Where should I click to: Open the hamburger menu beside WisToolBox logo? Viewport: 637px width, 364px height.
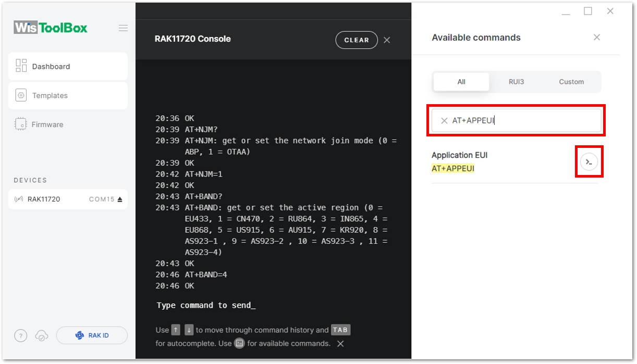[123, 28]
